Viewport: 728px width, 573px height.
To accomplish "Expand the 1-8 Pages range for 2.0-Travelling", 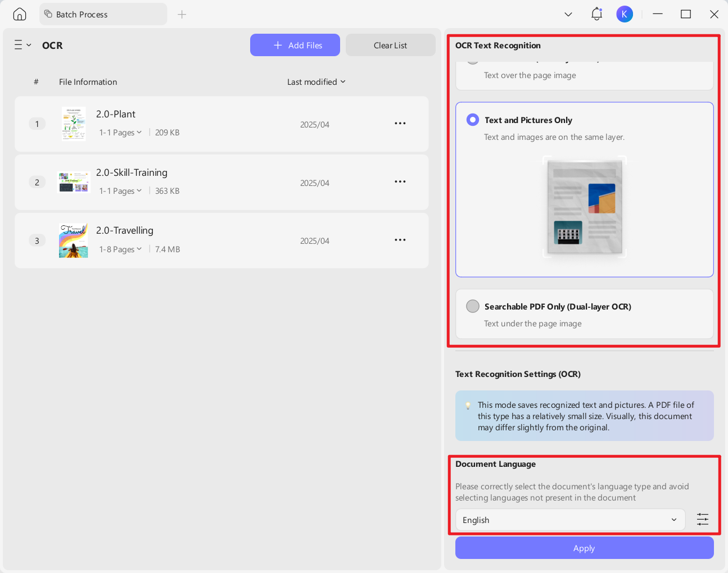I will pos(120,249).
